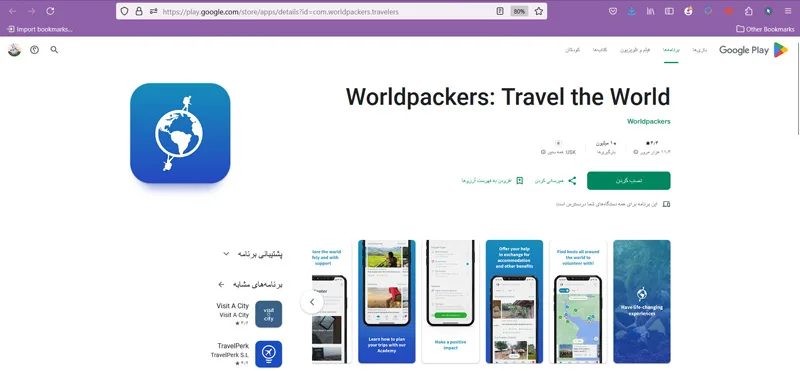This screenshot has width=800, height=371.
Task: Open the TravelPerk app listing
Action: [247, 354]
